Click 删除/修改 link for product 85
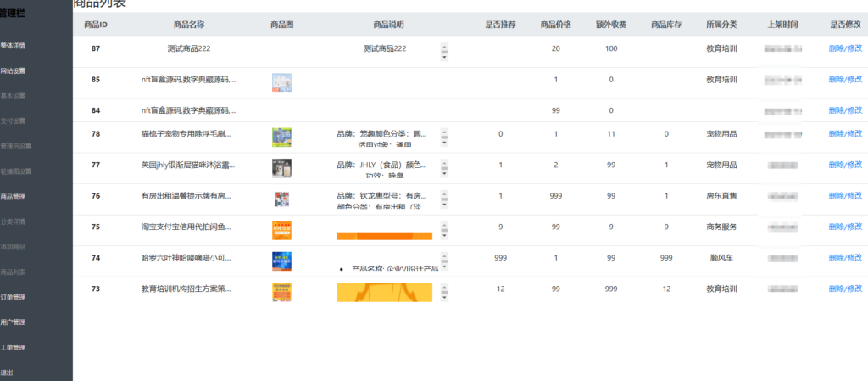 click(x=845, y=79)
